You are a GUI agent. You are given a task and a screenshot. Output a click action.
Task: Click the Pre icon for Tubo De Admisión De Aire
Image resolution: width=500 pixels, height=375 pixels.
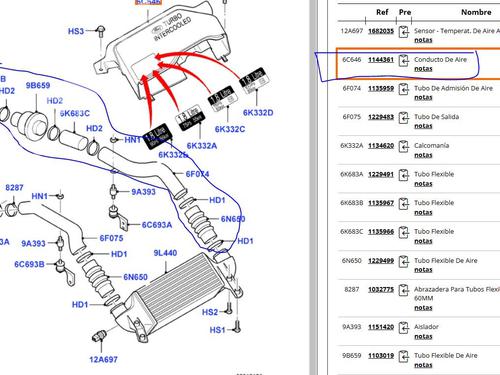(404, 90)
